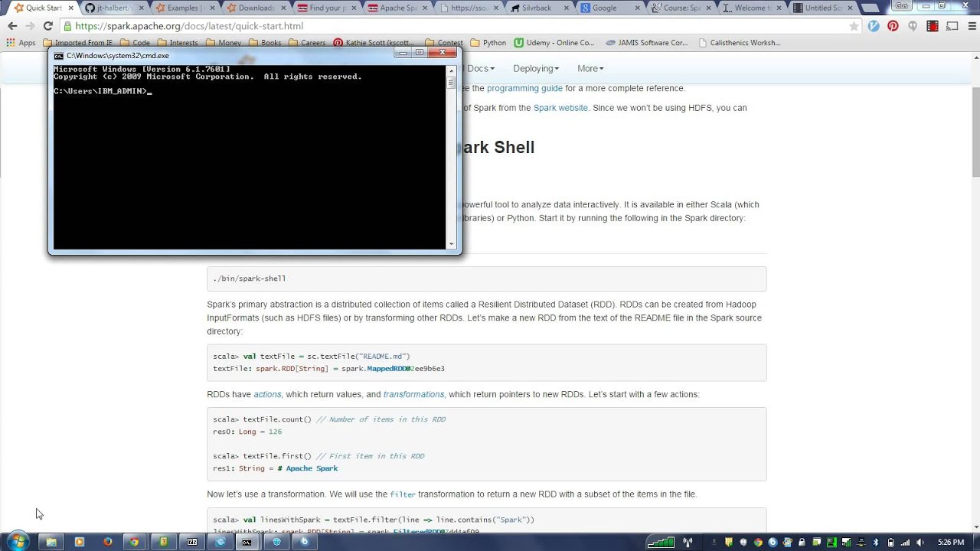Click the Cast extension icon in toolbar

point(952,26)
